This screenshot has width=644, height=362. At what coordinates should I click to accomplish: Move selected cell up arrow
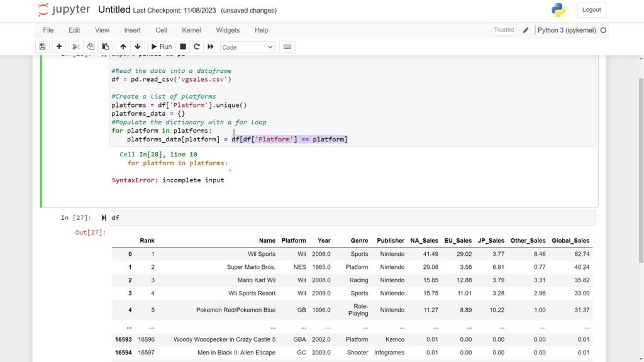[x=123, y=47]
